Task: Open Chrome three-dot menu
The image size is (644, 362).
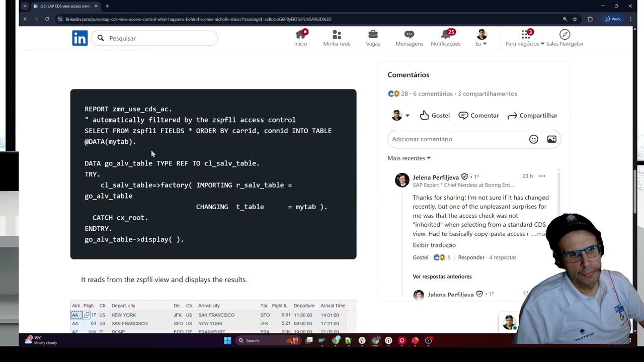Action: tap(630, 19)
